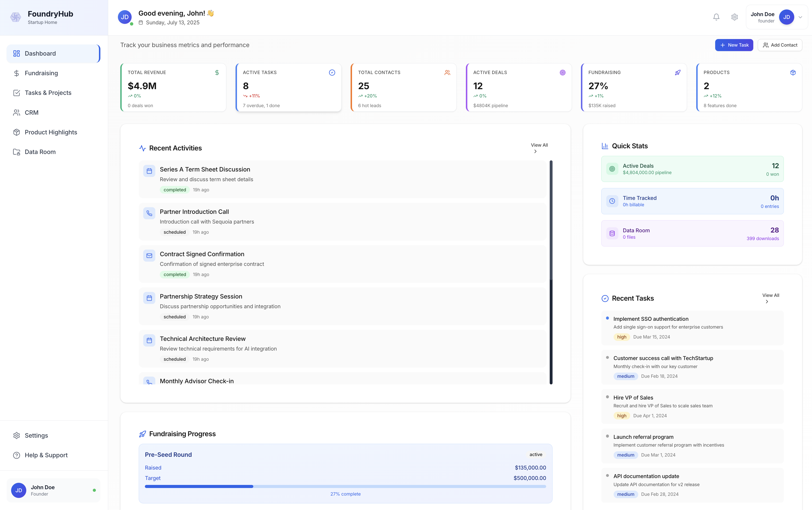Screen dimensions: 812x510
Task: Click the bar chart icon beside Quick Stats
Action: (x=605, y=146)
